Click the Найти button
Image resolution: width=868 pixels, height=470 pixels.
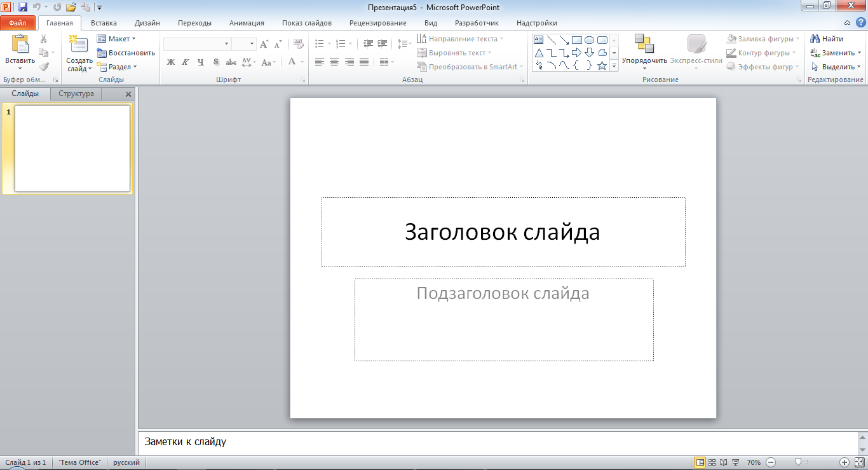827,39
